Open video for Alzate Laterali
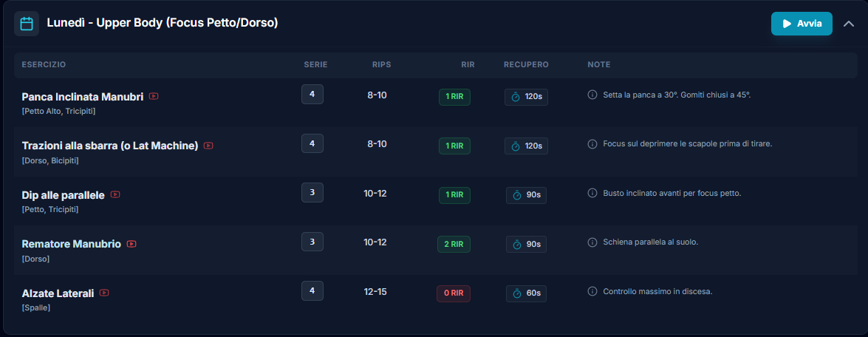This screenshot has width=868, height=337. pos(104,293)
